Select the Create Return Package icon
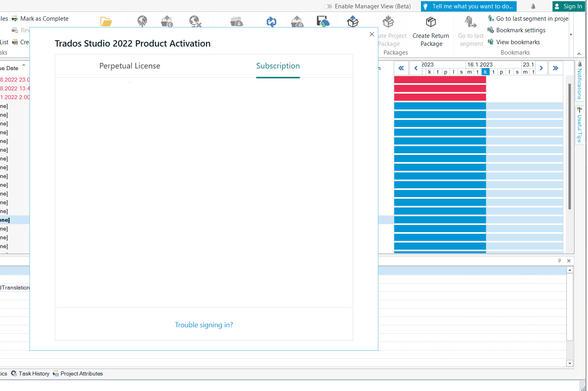Image resolution: width=588 pixels, height=391 pixels. [431, 22]
